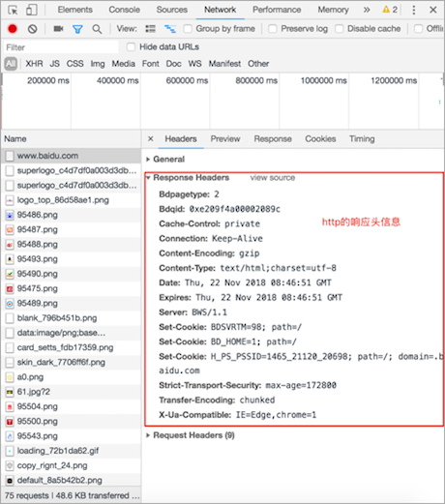445x504 pixels.
Task: Select the card_setts_fdb17359.png request
Action: 71,347
